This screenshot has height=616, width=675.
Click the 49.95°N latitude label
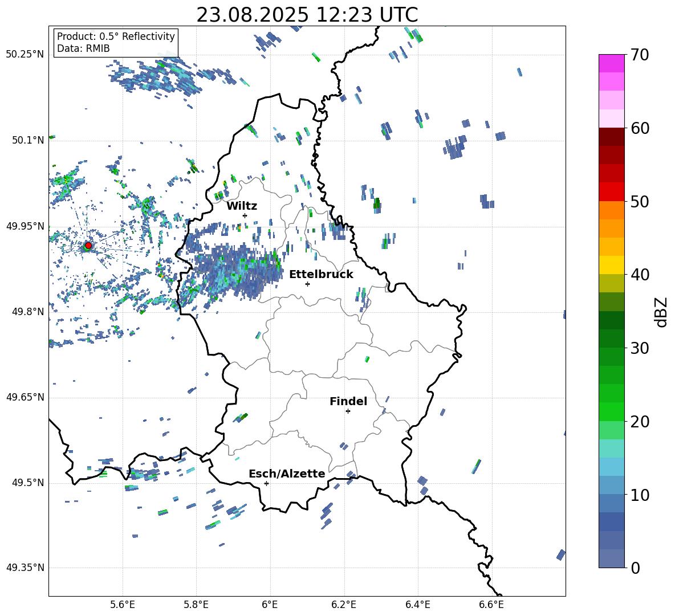[x=25, y=226]
